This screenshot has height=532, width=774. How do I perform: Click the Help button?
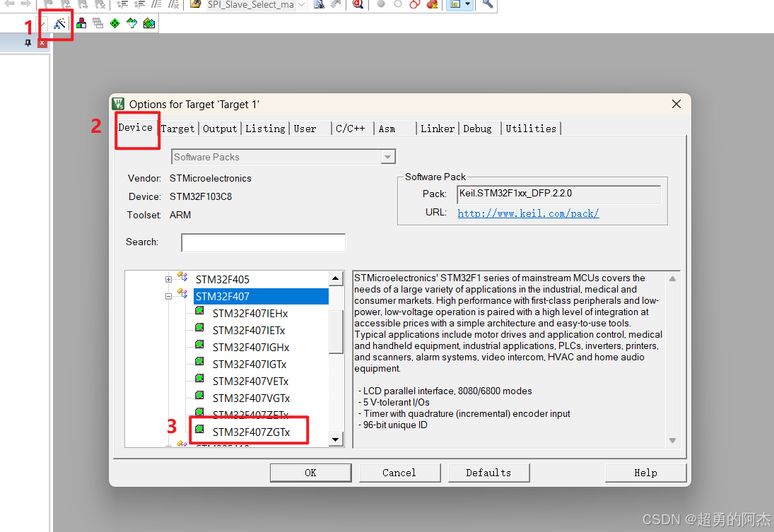645,473
